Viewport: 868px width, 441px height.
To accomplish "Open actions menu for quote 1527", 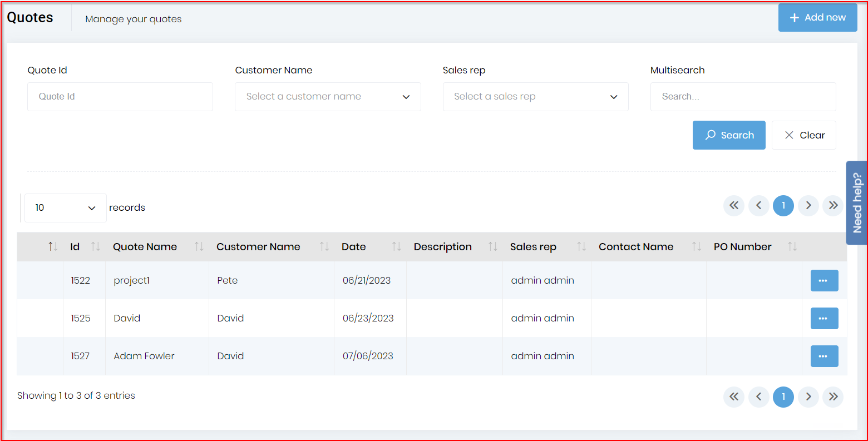I will (x=824, y=356).
